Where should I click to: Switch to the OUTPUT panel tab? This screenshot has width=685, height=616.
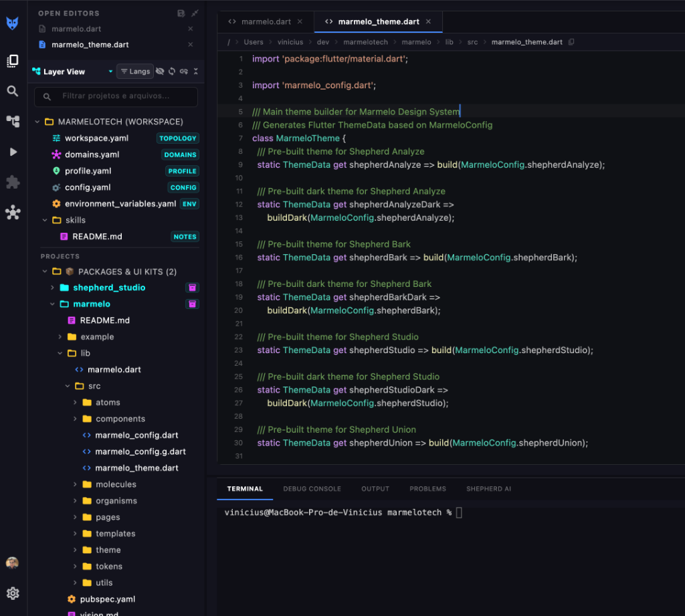pos(375,489)
